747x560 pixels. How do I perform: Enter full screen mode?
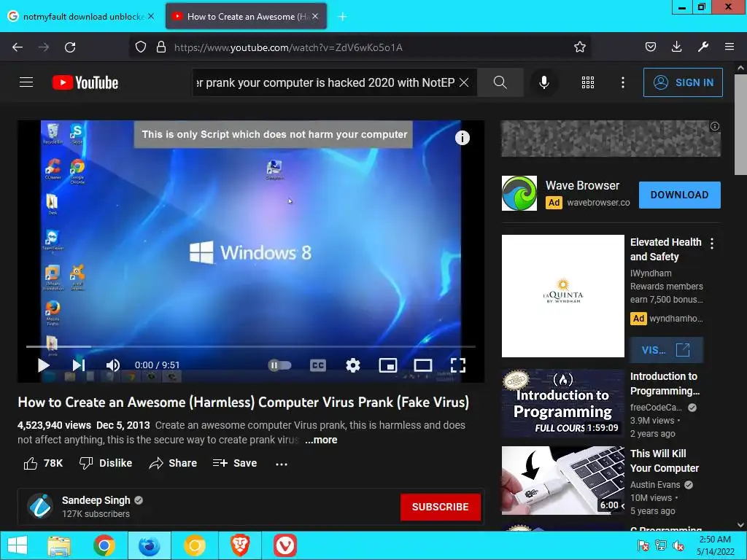click(x=458, y=365)
